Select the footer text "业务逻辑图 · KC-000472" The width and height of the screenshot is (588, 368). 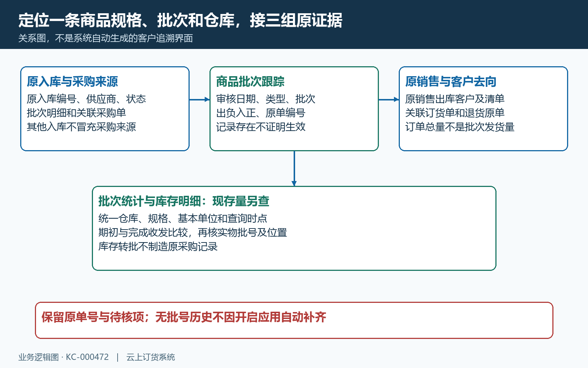64,357
